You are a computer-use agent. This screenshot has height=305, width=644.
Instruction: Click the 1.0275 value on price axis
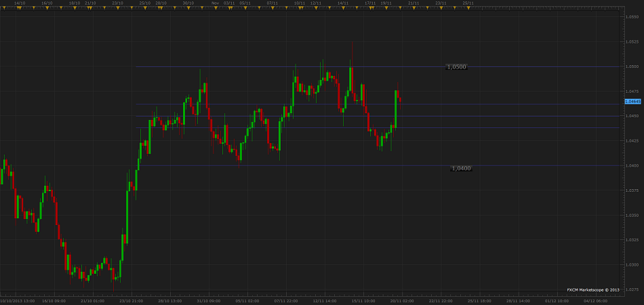(632, 289)
